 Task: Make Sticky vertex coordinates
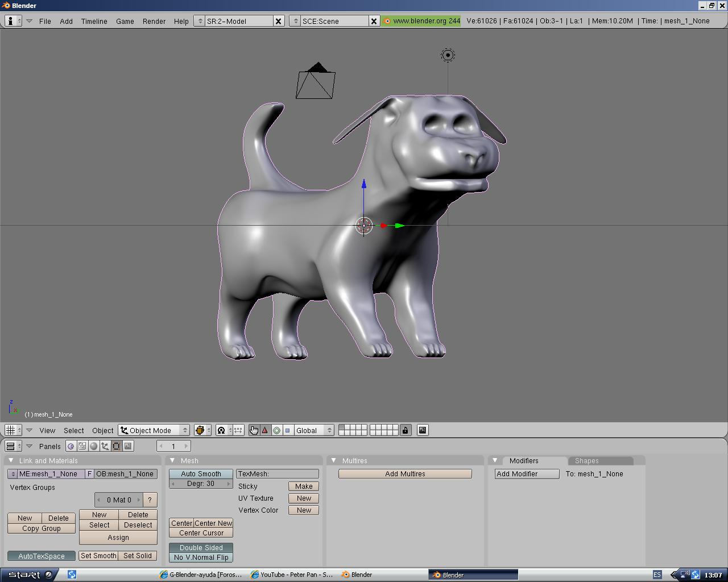[x=304, y=486]
